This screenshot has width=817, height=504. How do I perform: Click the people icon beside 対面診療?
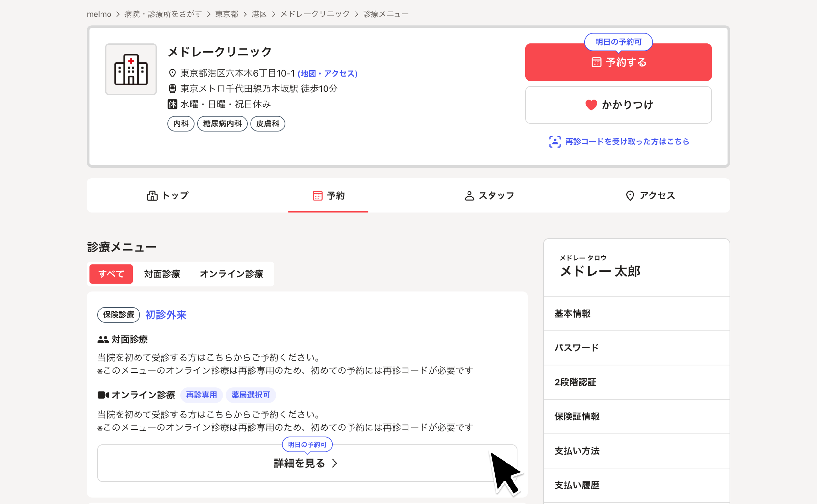(x=103, y=339)
